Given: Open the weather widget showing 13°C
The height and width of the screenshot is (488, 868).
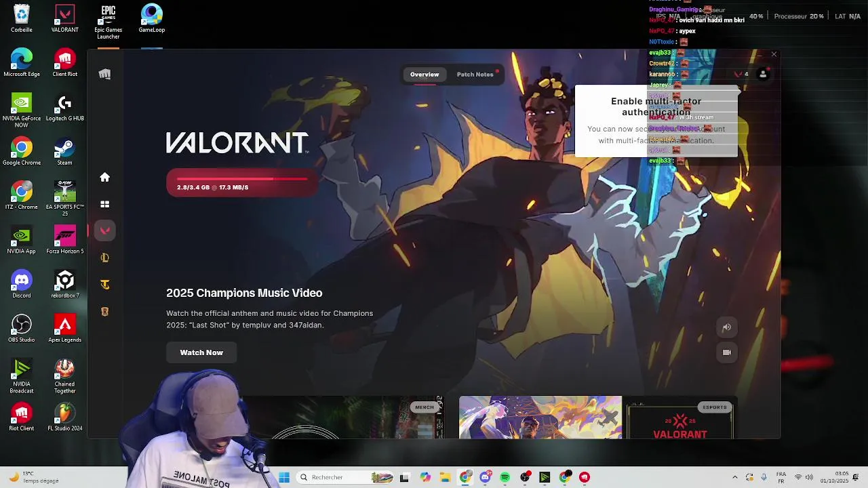Looking at the screenshot, I should [34, 477].
